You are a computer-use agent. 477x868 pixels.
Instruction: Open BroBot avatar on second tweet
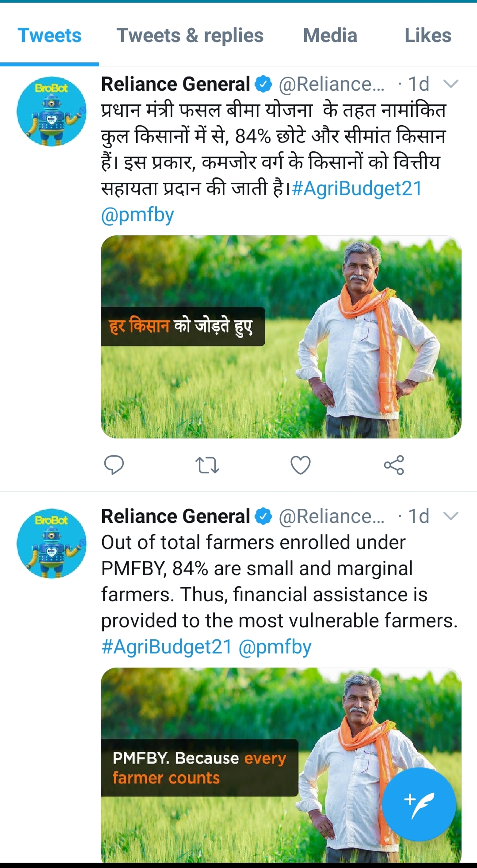pos(52,543)
